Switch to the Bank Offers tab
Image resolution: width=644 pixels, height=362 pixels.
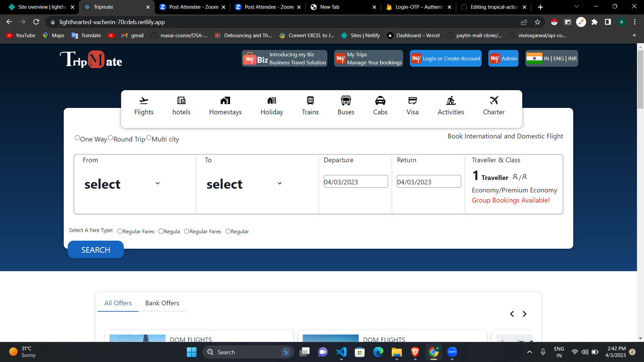point(162,303)
